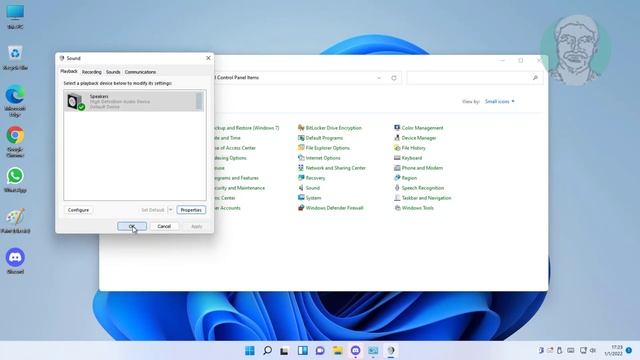Select the WhatsApp desktop icon
This screenshot has height=360, width=640.
pos(15,180)
